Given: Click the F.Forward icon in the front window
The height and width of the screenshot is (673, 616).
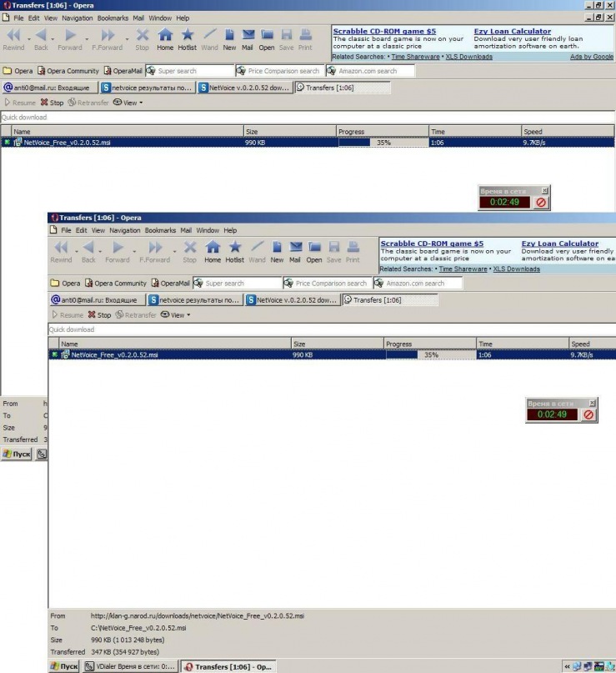Looking at the screenshot, I should click(x=155, y=247).
